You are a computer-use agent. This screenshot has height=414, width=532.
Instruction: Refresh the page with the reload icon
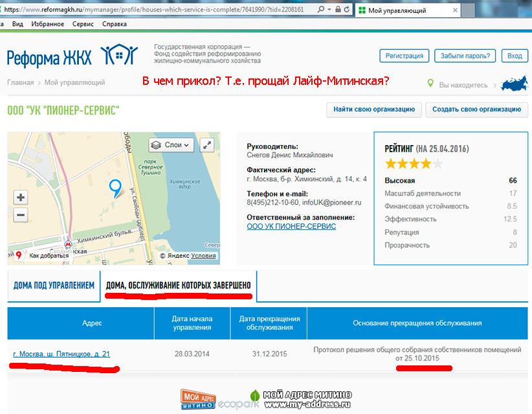pyautogui.click(x=346, y=10)
